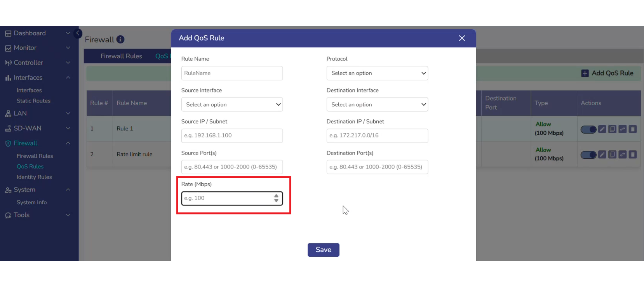Open the Destination Interface dropdown
The image size is (644, 287).
point(377,104)
